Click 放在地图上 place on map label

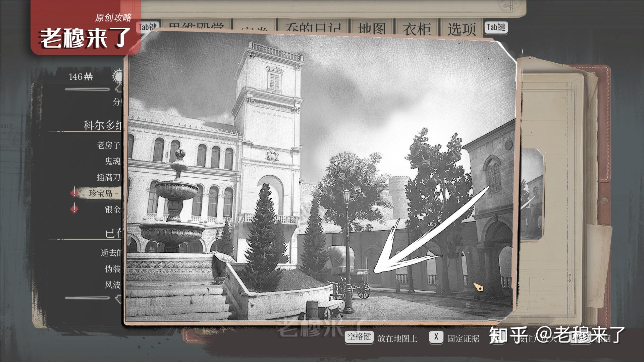point(397,339)
